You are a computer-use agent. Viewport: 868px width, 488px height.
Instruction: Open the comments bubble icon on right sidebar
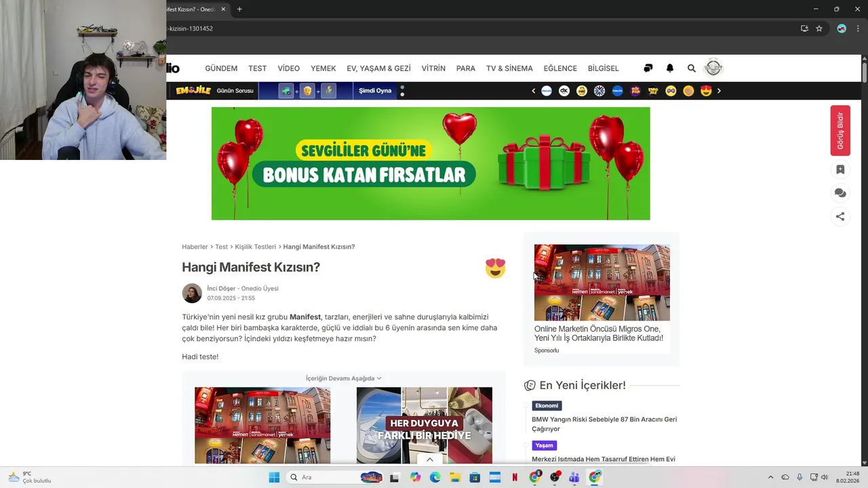840,193
